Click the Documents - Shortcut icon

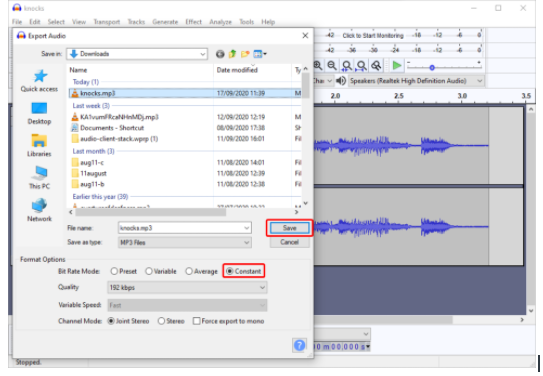point(75,128)
